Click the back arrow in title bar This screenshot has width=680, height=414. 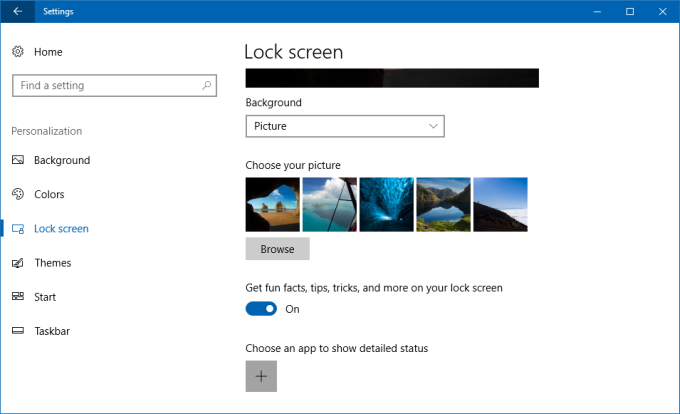(17, 11)
